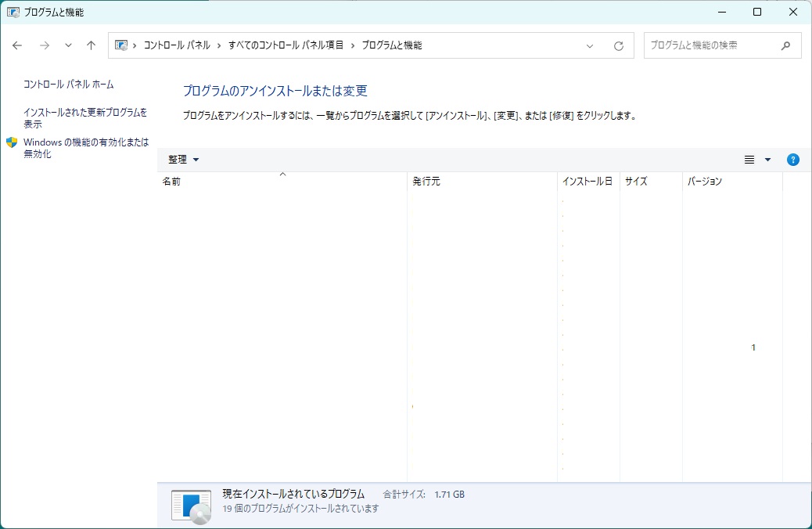Viewport: 812px width, 529px height.
Task: Open Windows の機能の有効化または無効化 link
Action: (86, 148)
